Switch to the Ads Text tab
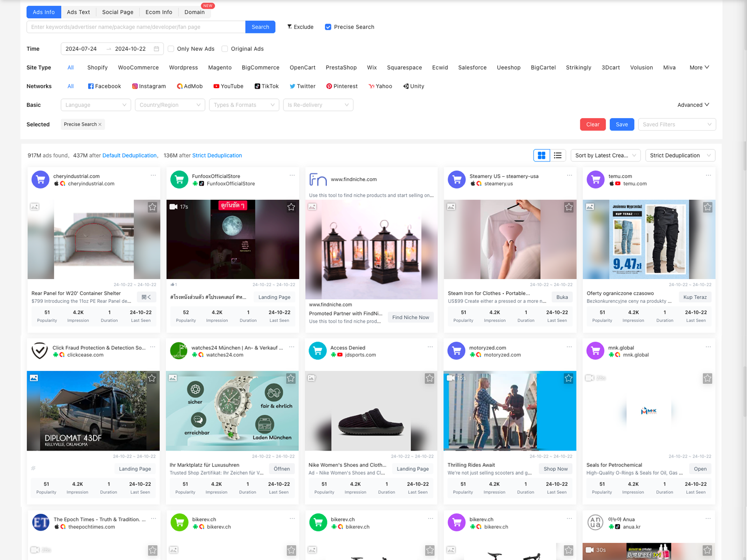 pos(78,12)
